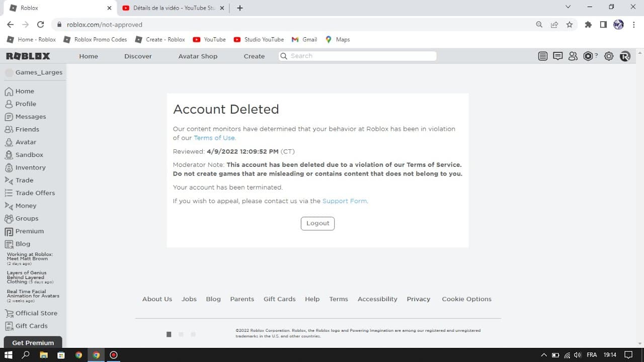This screenshot has height=362, width=644.
Task: Select Home in the top navigation bar
Action: coord(89,56)
